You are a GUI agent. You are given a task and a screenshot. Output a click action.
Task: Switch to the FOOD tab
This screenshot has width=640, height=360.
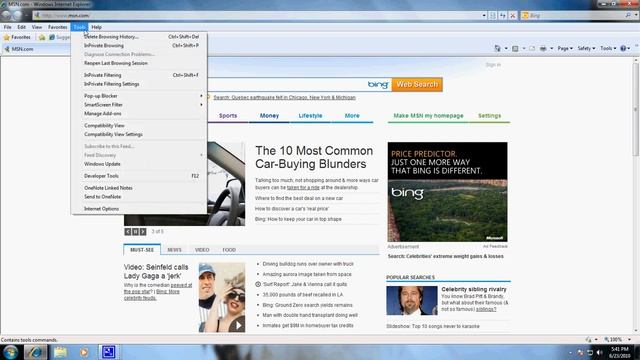tap(229, 250)
